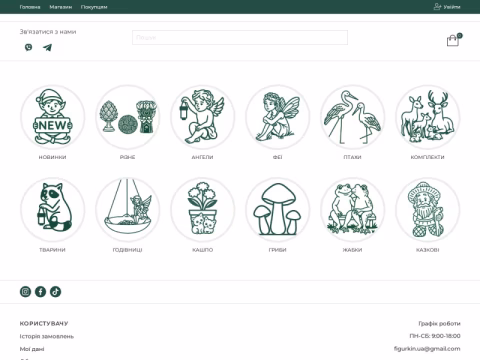
Task: Click the КАЗКОВІ category label
Action: pos(427,250)
